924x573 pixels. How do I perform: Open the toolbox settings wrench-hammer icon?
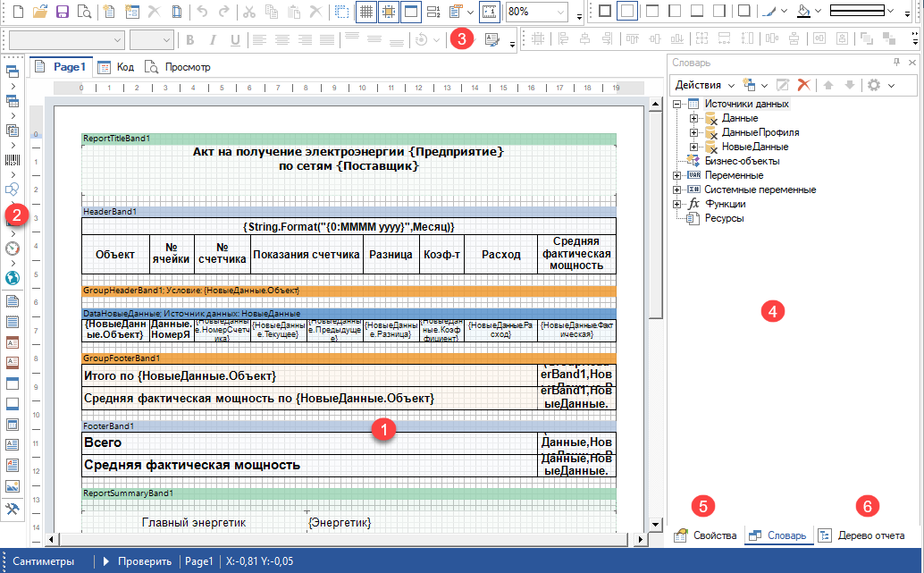click(13, 509)
